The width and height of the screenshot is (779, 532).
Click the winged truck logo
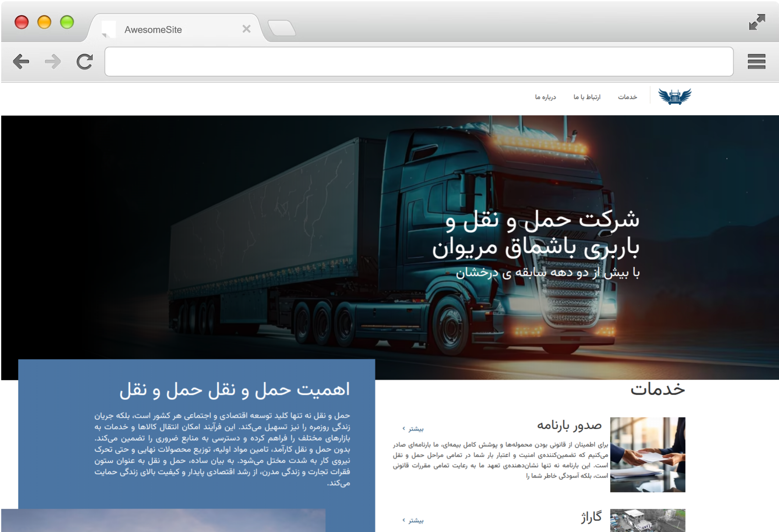[x=674, y=97]
